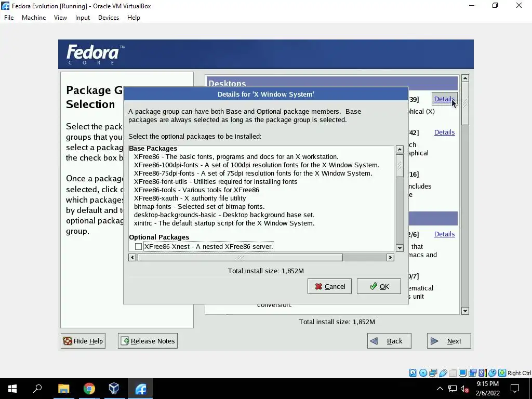This screenshot has height=399, width=532.
Task: Select the XFree86-75dpi-fonts package row
Action: pos(253,174)
